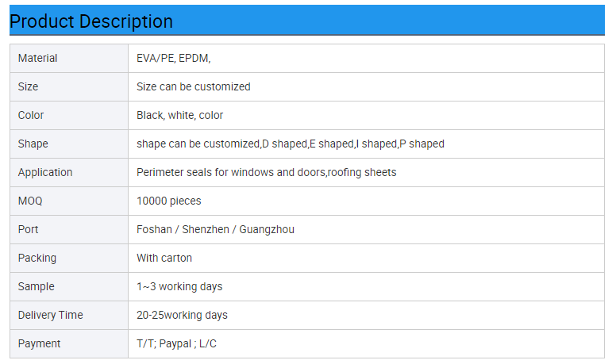The width and height of the screenshot is (616, 364).
Task: Click the '1~3 working days' sample value
Action: click(x=179, y=286)
